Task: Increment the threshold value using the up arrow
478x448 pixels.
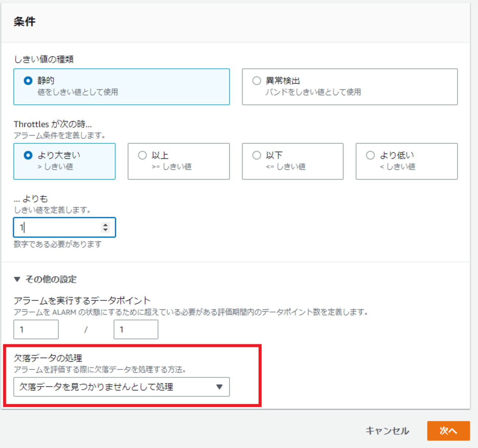Action: (x=106, y=225)
